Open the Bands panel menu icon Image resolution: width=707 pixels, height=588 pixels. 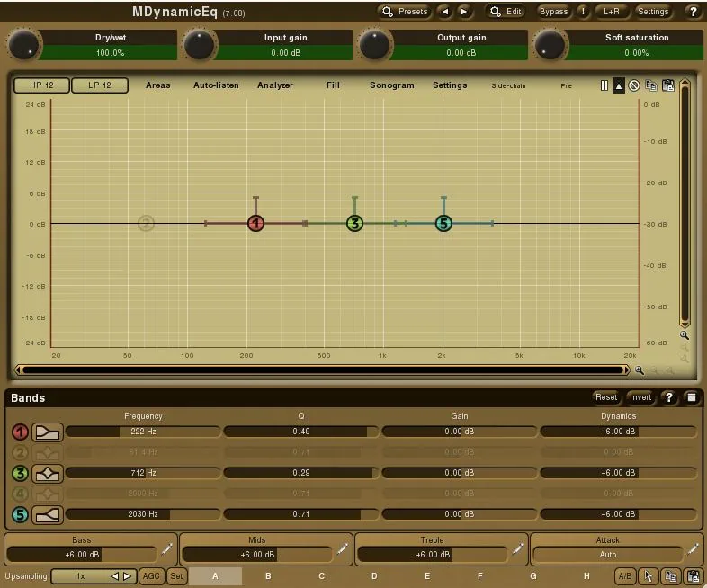[x=691, y=397]
